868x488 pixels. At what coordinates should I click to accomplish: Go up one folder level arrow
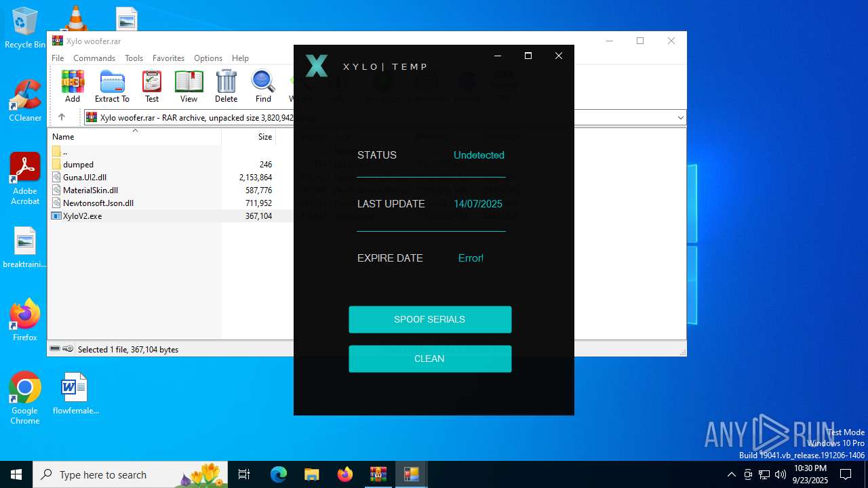pos(62,117)
